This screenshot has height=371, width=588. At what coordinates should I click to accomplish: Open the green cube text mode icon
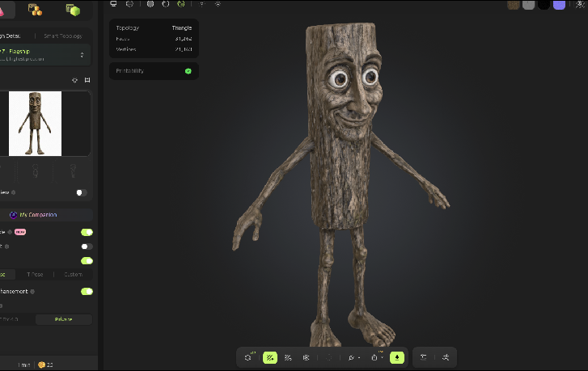click(73, 10)
